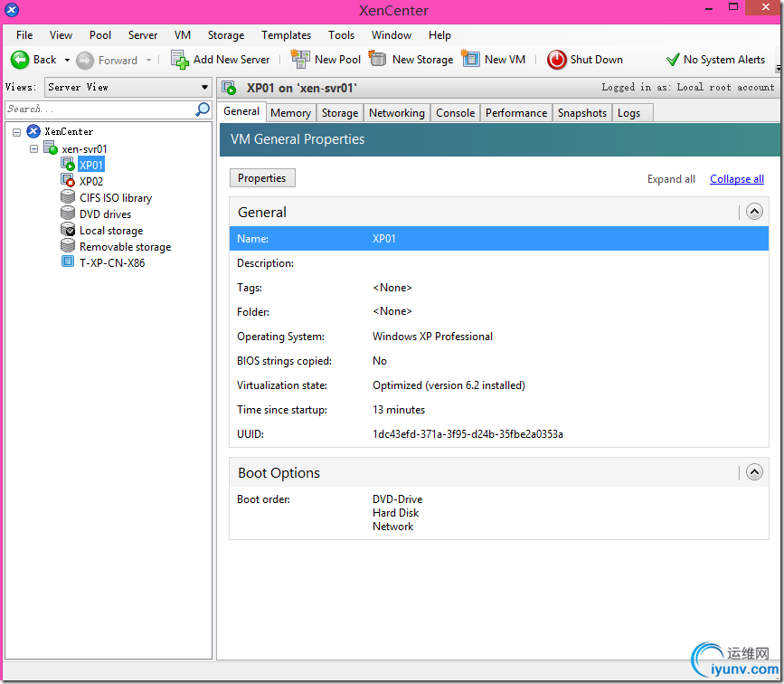Click the New Pool icon
Image resolution: width=784 pixels, height=684 pixels.
coord(300,59)
